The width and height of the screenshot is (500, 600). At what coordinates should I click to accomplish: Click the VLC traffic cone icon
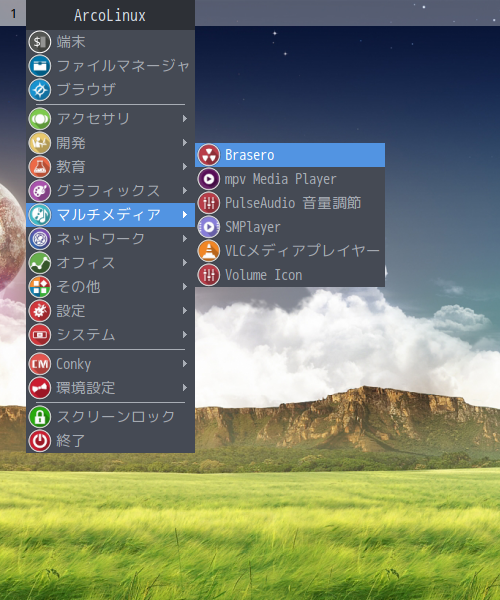tap(208, 251)
